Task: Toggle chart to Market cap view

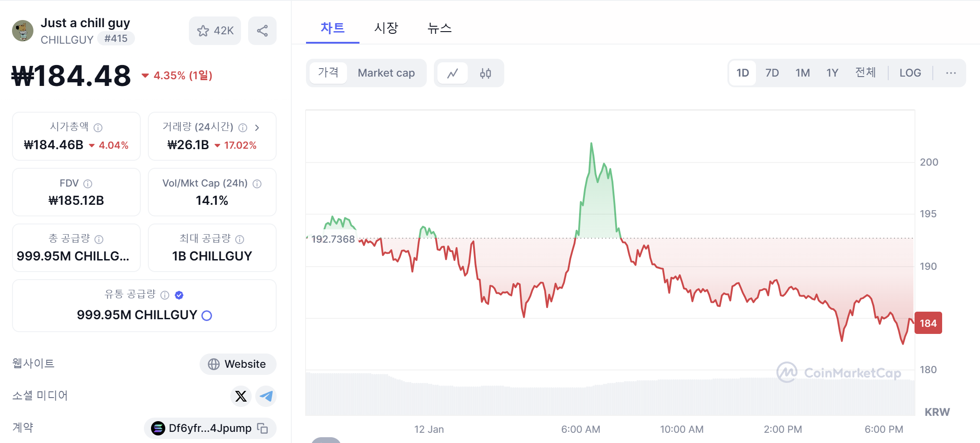Action: tap(386, 73)
